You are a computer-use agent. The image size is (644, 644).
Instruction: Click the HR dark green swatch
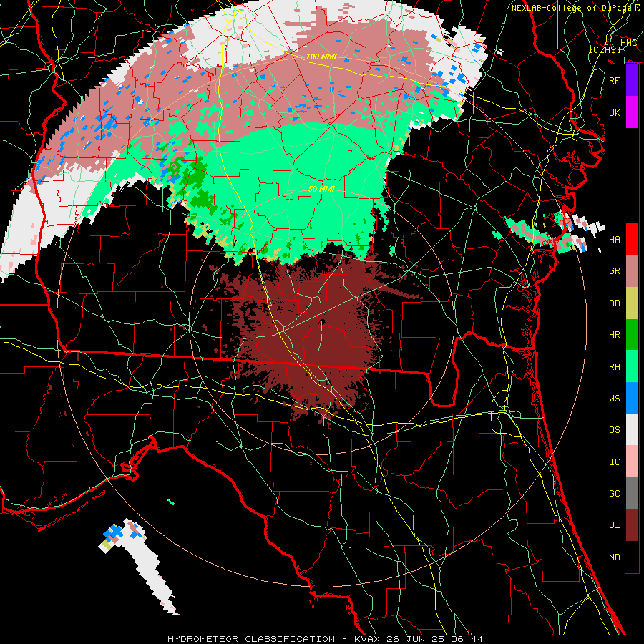click(632, 335)
